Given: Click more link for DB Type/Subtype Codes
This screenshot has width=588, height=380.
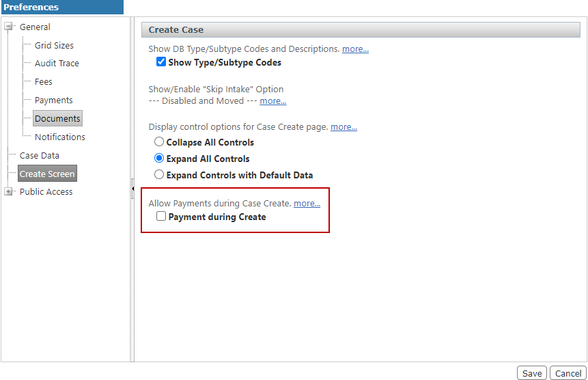Looking at the screenshot, I should tap(355, 49).
